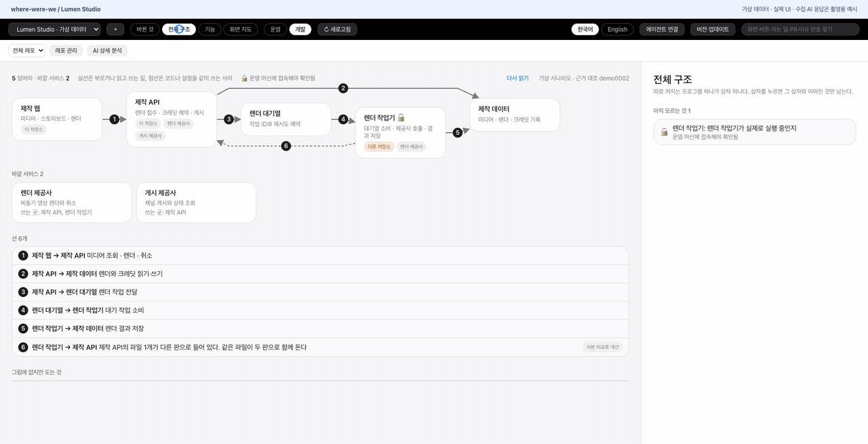Click the lock icon in the side panel card
Screen dimensions: 868x444
[x=665, y=132]
